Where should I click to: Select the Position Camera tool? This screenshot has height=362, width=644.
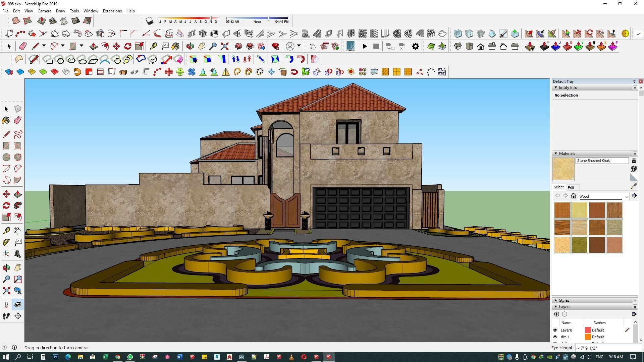(6, 305)
